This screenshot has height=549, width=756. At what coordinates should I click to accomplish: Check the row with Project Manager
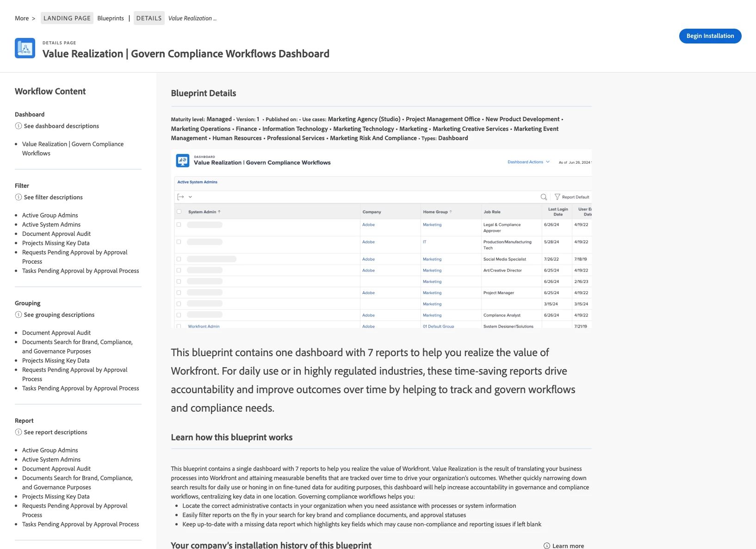pyautogui.click(x=179, y=293)
